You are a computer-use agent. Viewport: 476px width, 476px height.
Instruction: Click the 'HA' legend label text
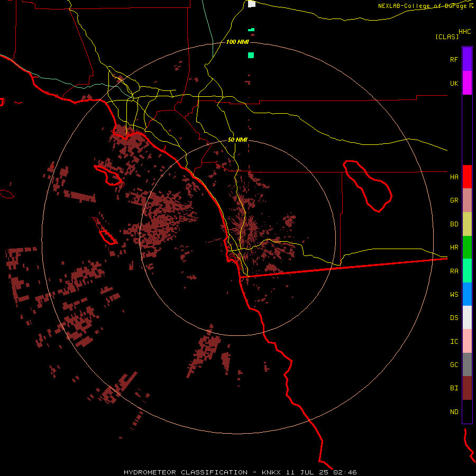click(x=454, y=177)
